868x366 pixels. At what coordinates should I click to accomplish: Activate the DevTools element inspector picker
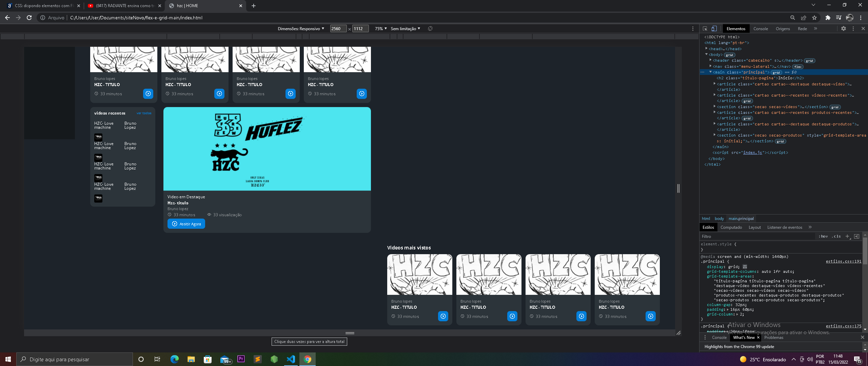[705, 29]
